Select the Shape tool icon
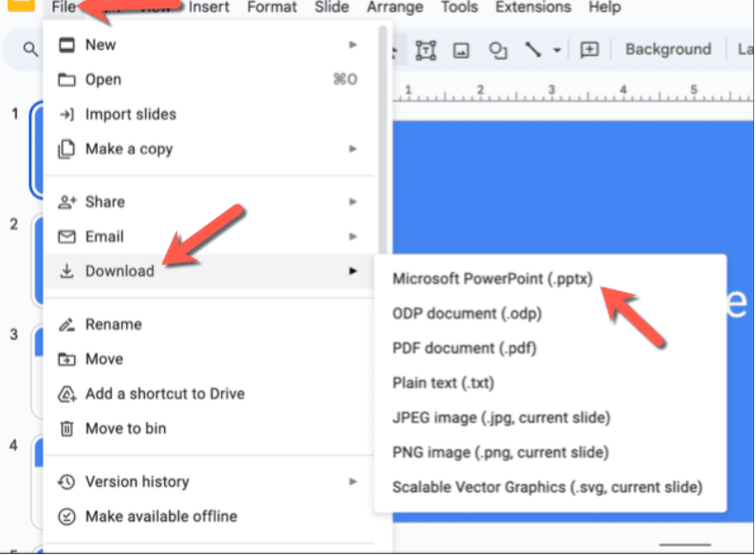This screenshot has height=555, width=756. click(497, 50)
